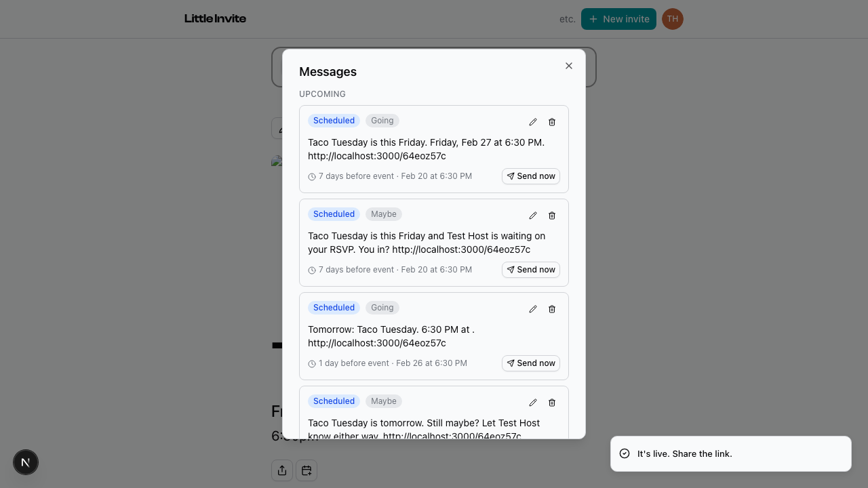Click the Little Invite logo
868x488 pixels.
[x=215, y=19]
